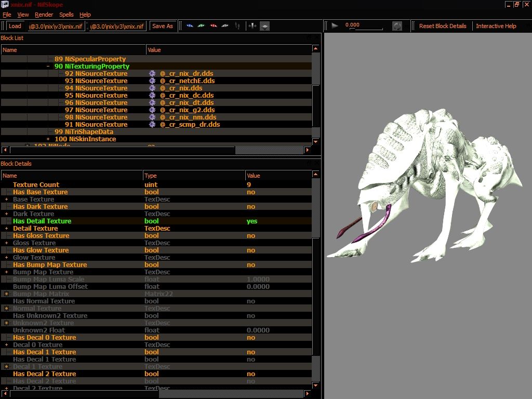Click Block List vertical scrollbar up arrow
This screenshot has height=399, width=532.
315,48
